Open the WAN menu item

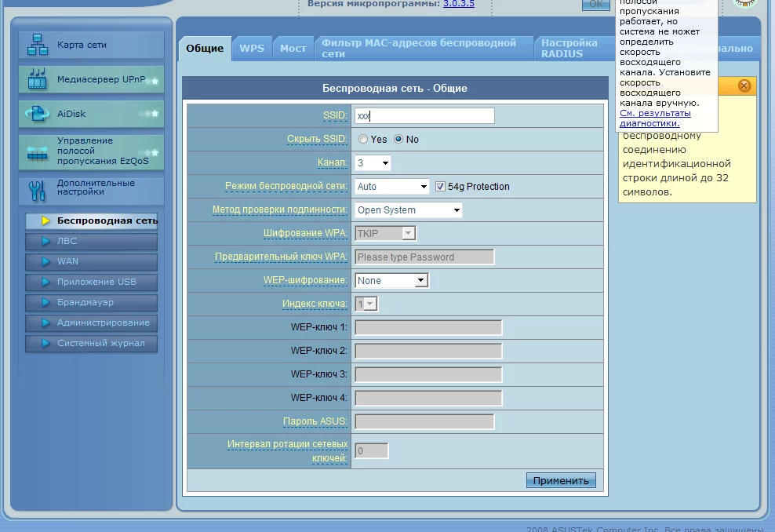[92, 261]
